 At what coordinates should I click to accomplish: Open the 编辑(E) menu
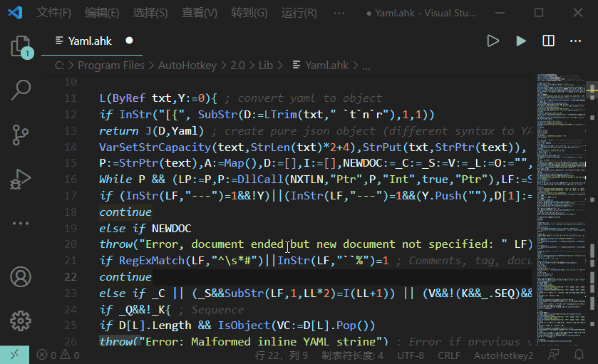coord(102,13)
